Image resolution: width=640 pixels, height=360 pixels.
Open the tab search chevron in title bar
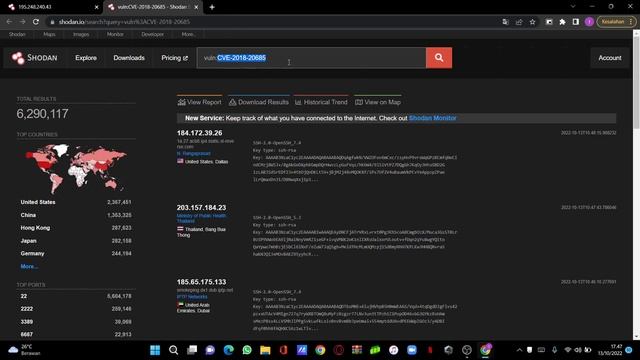pyautogui.click(x=573, y=7)
